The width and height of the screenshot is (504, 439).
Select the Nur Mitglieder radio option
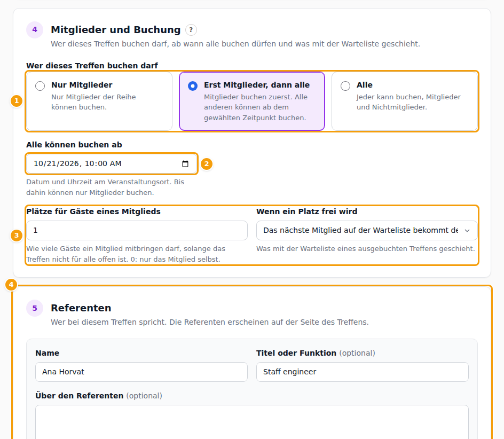tap(40, 86)
